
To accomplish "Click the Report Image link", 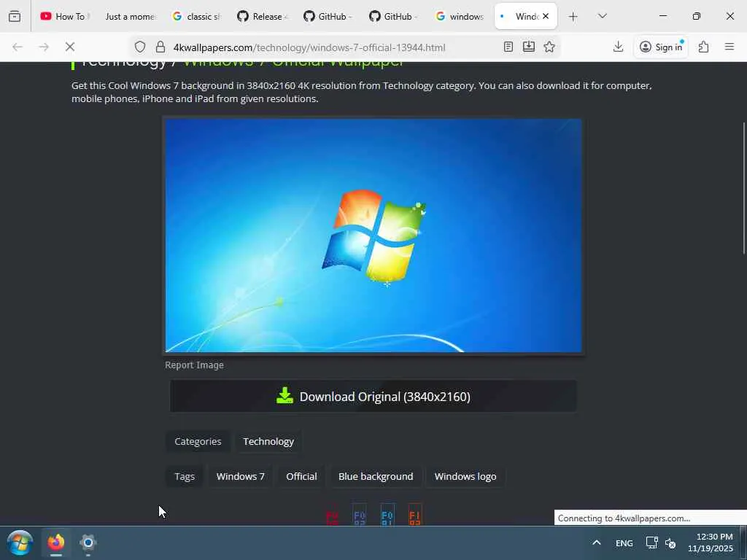I will (x=194, y=365).
